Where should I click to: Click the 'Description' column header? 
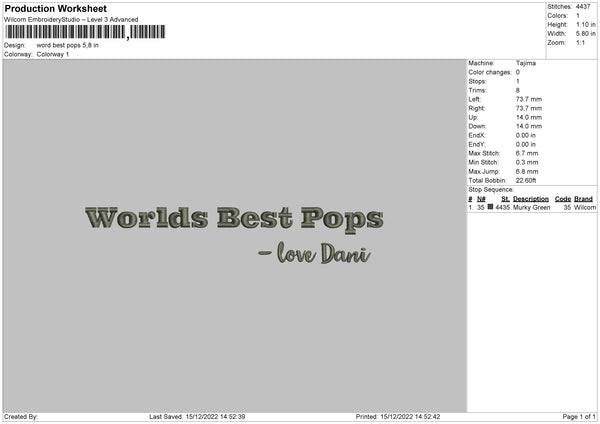pos(531,199)
